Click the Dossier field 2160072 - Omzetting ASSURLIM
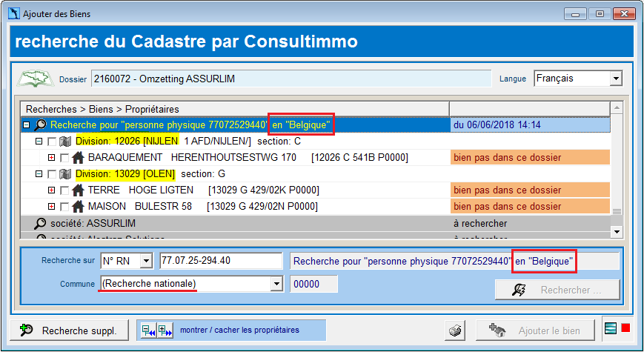Screen dimensions: 644x352 291,79
